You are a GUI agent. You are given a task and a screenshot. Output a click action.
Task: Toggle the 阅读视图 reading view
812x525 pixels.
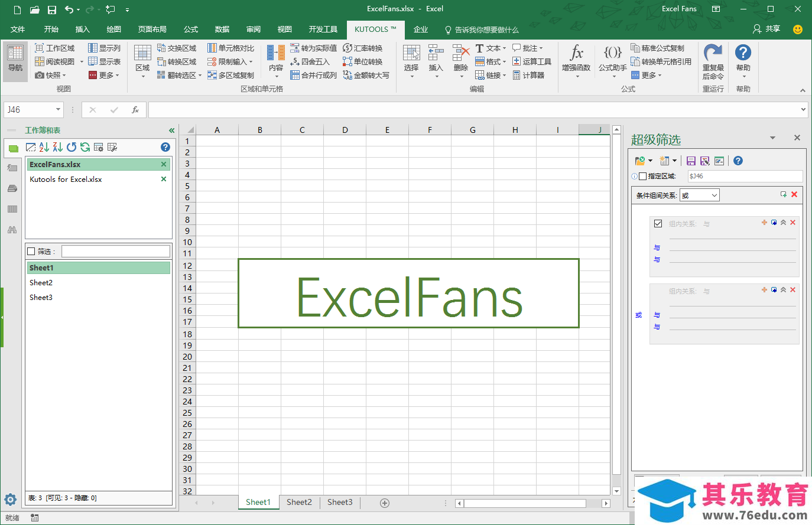pos(54,61)
